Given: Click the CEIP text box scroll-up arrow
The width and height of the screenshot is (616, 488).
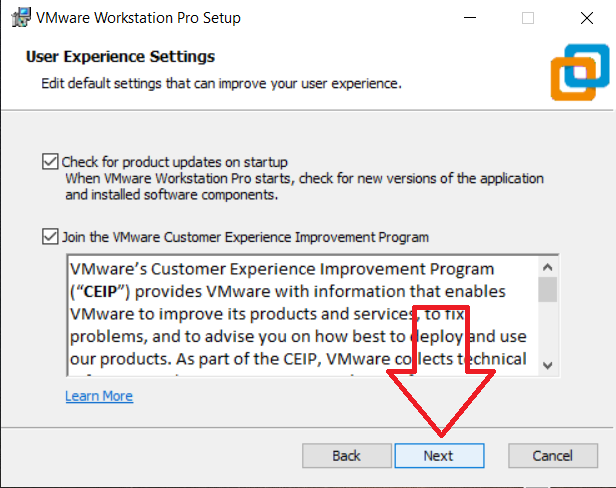Looking at the screenshot, I should (x=547, y=267).
